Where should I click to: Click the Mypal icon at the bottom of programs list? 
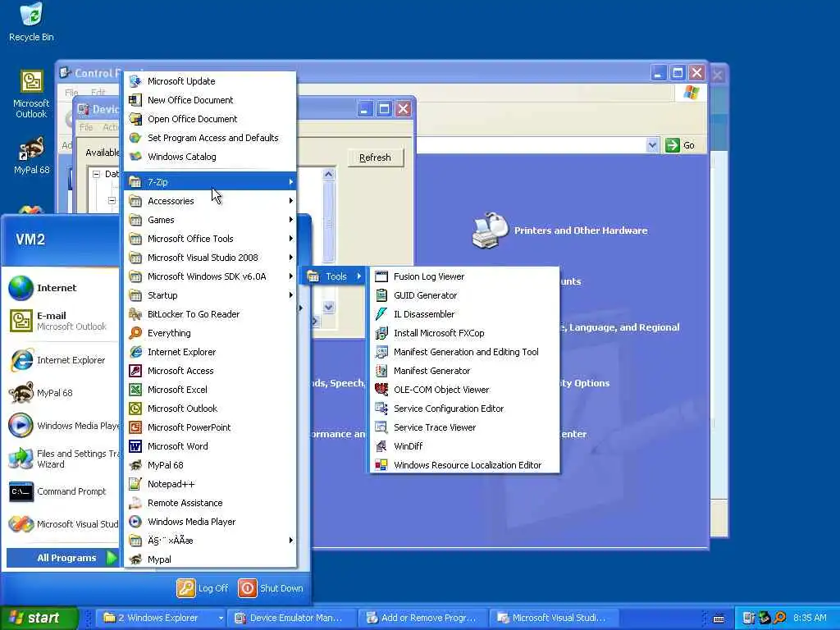coord(135,559)
